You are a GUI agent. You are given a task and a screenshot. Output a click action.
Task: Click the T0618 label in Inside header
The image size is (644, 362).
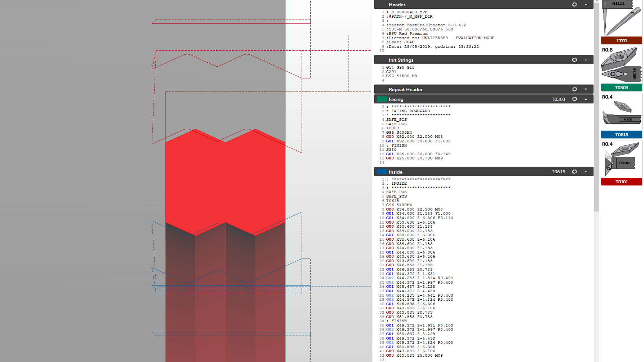coord(558,172)
